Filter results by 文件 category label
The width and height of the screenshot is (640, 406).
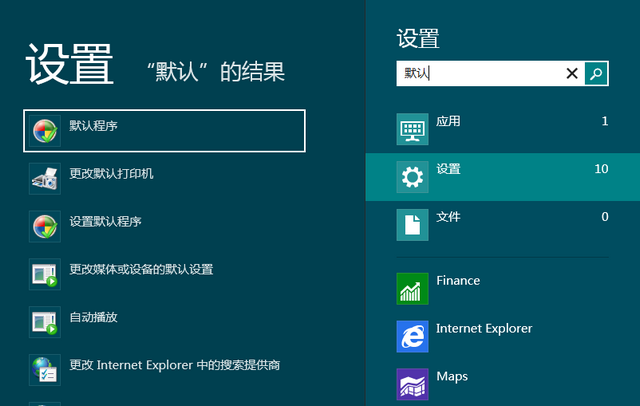(x=449, y=217)
